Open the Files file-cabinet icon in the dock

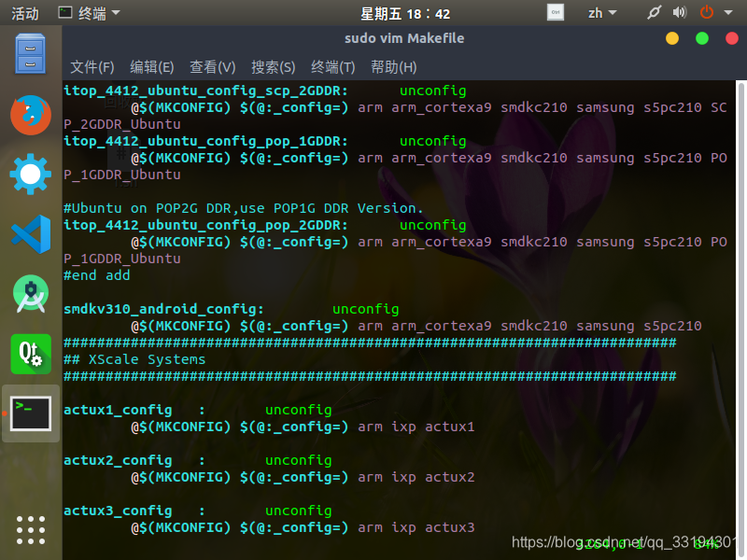30,54
